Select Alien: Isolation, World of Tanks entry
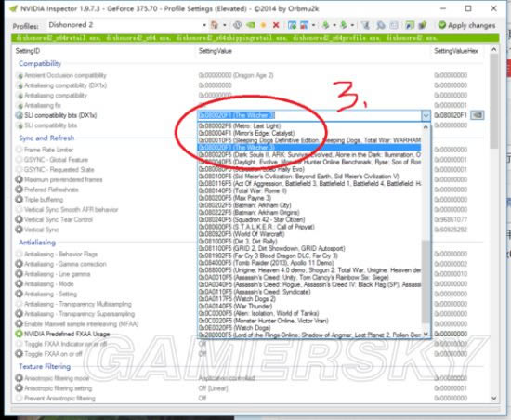 pyautogui.click(x=258, y=313)
